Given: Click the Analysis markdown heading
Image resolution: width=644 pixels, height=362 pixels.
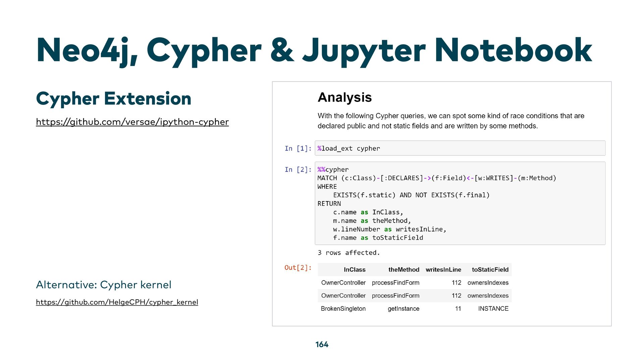Looking at the screenshot, I should 344,98.
